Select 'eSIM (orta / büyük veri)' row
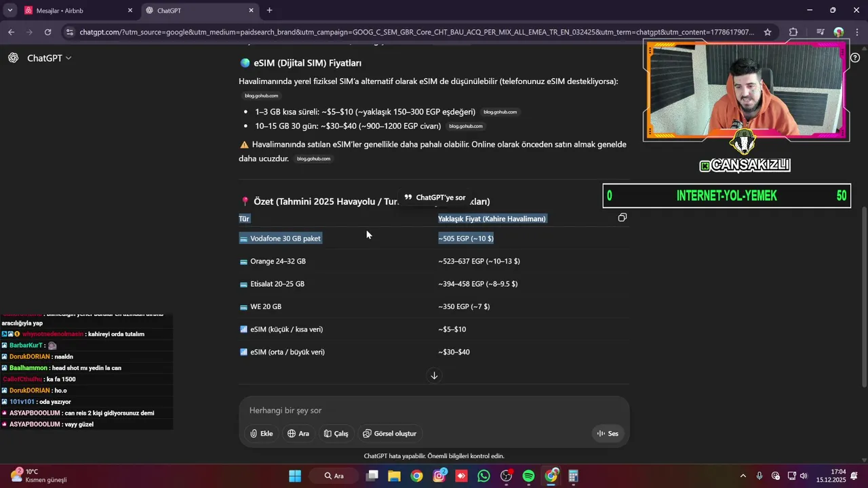Viewport: 868px width, 488px height. tap(434, 352)
